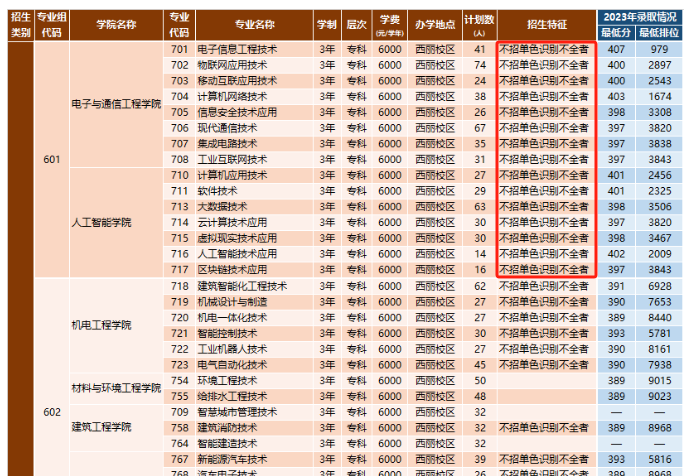Click the 2023年录取情况 header

(x=640, y=18)
